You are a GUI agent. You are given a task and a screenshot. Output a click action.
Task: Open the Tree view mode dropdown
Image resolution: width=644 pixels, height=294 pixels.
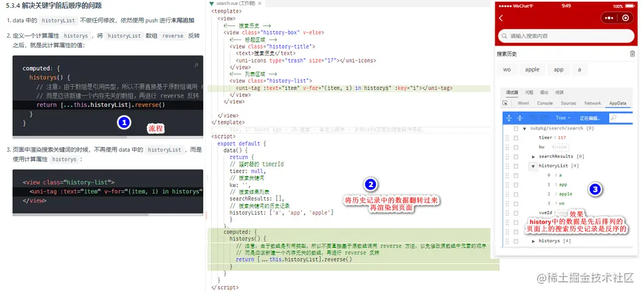click(563, 118)
